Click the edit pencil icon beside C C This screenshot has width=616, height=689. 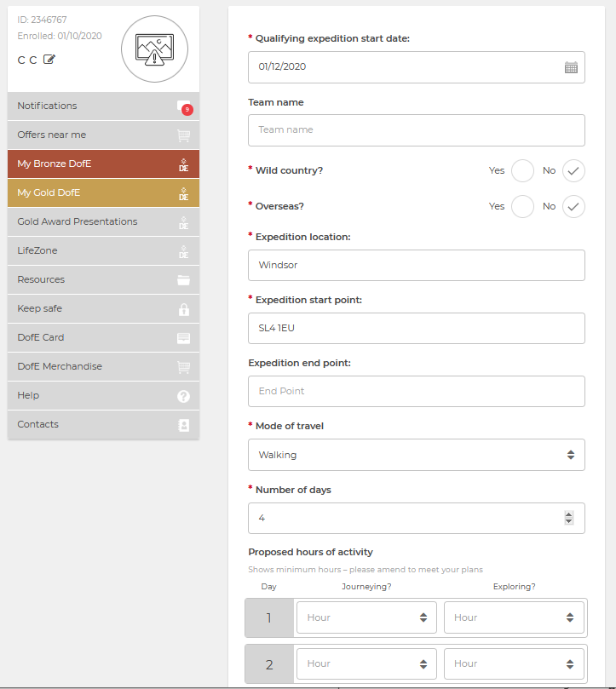click(49, 60)
